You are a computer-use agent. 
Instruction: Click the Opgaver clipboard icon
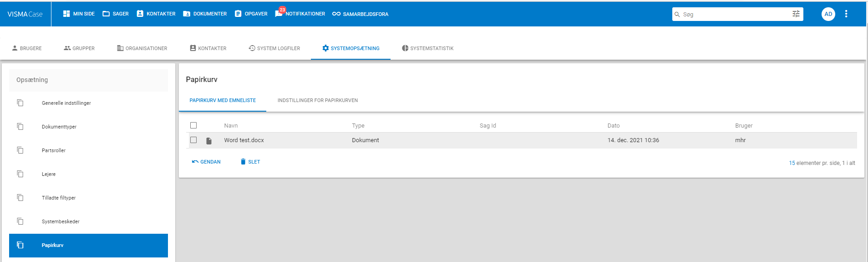238,14
